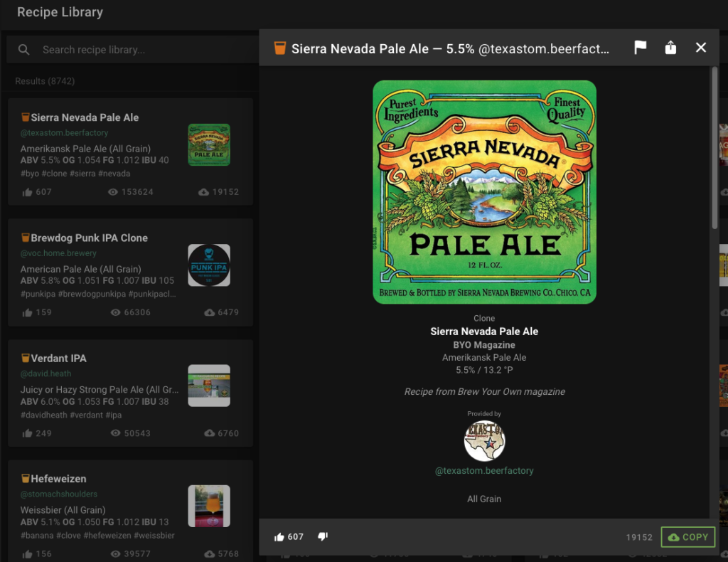Close the recipe detail panel
728x562 pixels.
point(700,48)
